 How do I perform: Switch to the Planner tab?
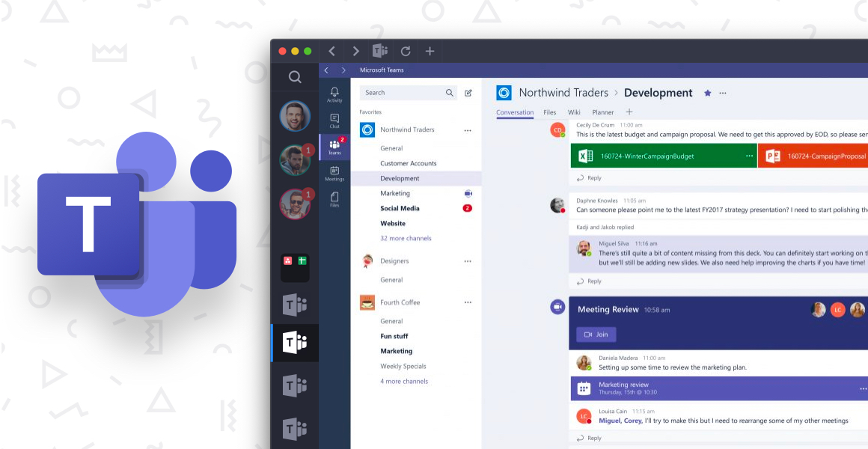[603, 112]
